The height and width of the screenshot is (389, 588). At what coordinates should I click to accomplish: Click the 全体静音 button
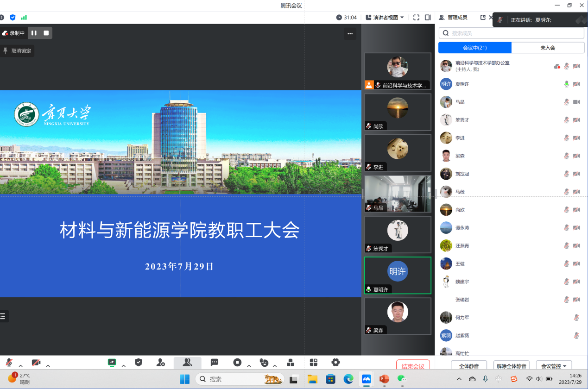tap(468, 366)
